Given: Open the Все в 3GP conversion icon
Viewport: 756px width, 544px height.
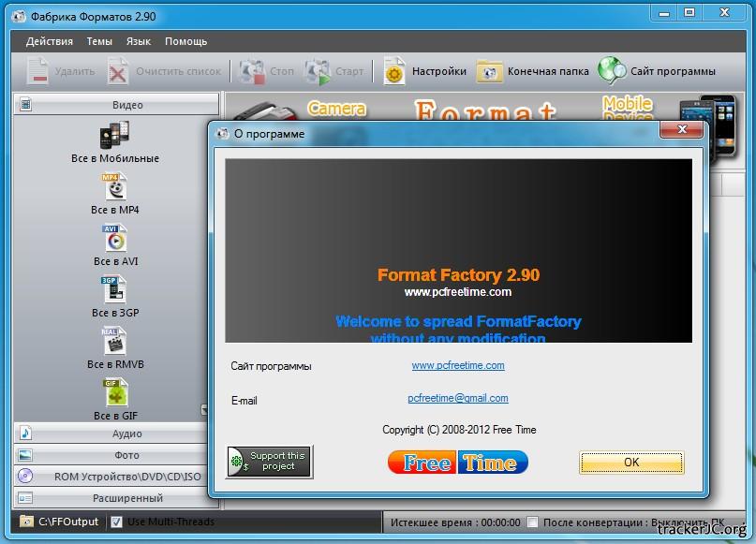Looking at the screenshot, I should (x=114, y=289).
